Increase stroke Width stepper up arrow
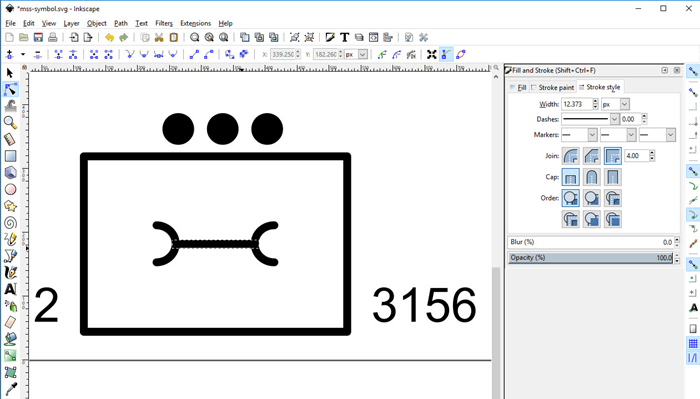Viewport: 700px width, 399px height. tap(596, 102)
